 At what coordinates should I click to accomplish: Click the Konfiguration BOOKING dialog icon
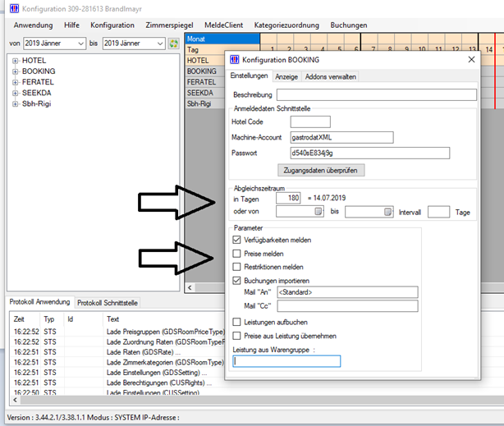(x=234, y=59)
